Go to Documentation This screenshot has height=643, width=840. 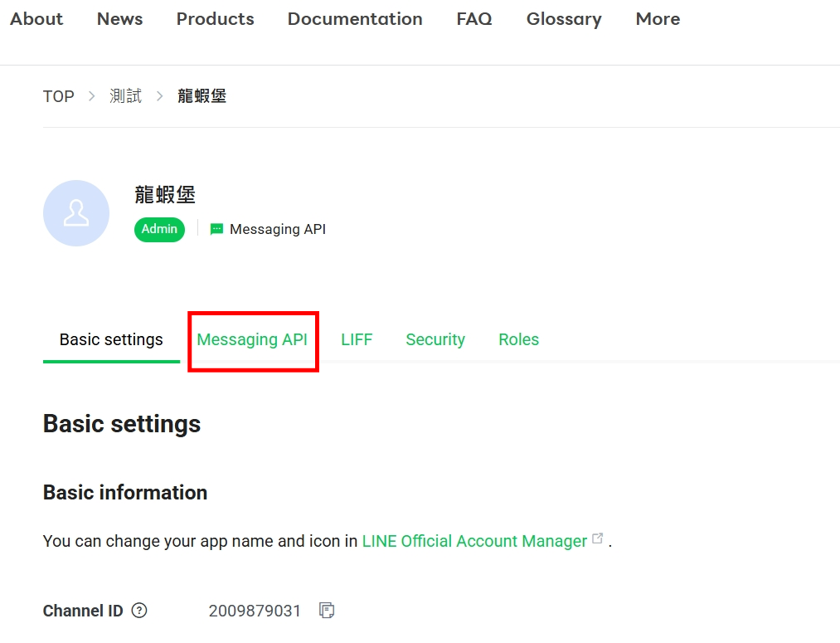pyautogui.click(x=355, y=19)
